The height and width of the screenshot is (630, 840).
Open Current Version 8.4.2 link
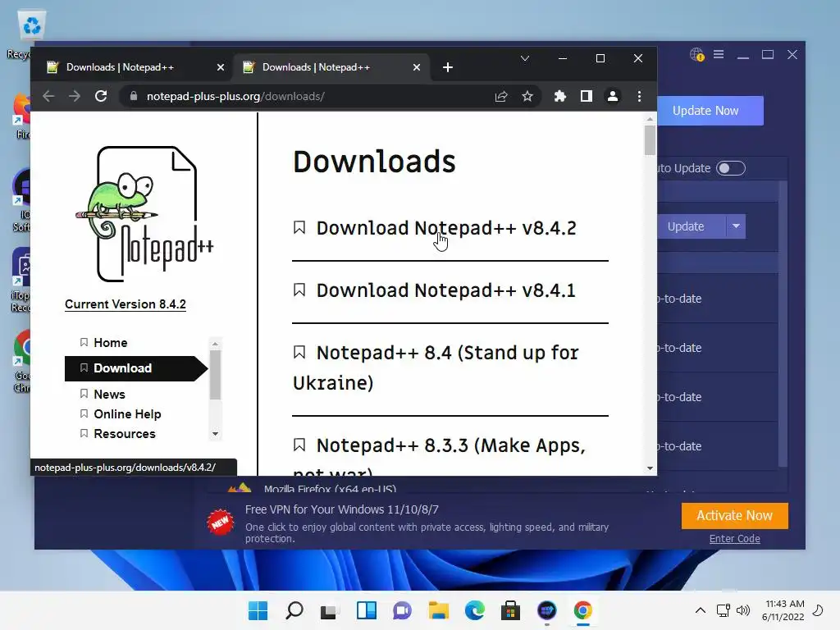coord(126,304)
